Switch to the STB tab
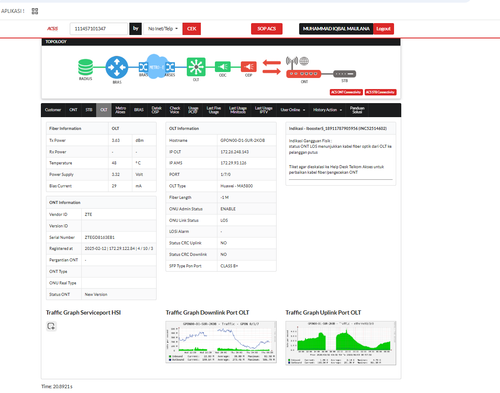Screen dimensions: 500x393 [89, 110]
